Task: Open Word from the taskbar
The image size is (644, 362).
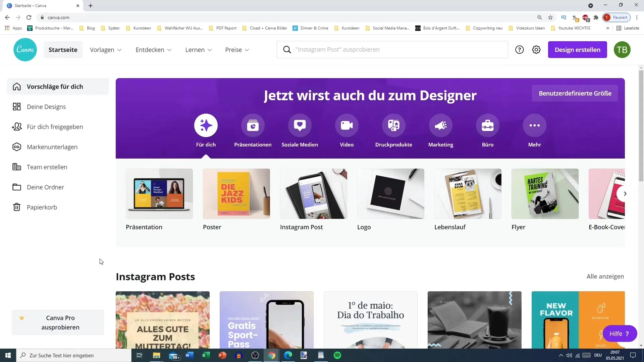Action: point(189,355)
